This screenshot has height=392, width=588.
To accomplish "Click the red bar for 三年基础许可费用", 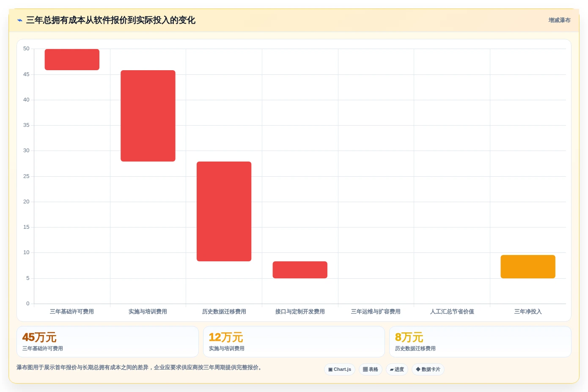I will pos(72,60).
